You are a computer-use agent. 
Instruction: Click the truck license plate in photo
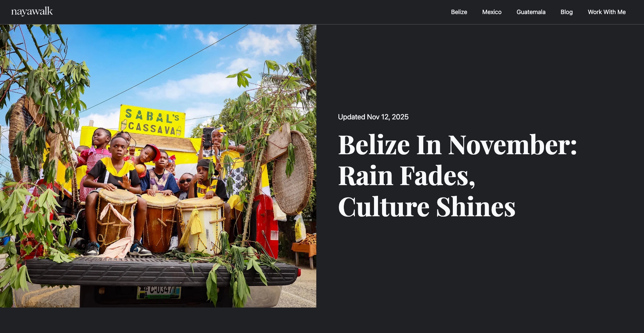(x=159, y=292)
